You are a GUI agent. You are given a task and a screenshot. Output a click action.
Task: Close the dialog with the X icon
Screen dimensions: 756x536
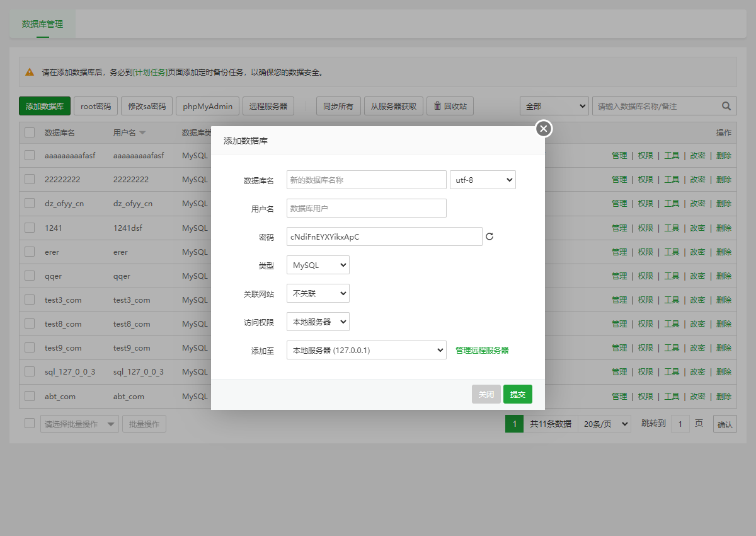[x=544, y=129]
